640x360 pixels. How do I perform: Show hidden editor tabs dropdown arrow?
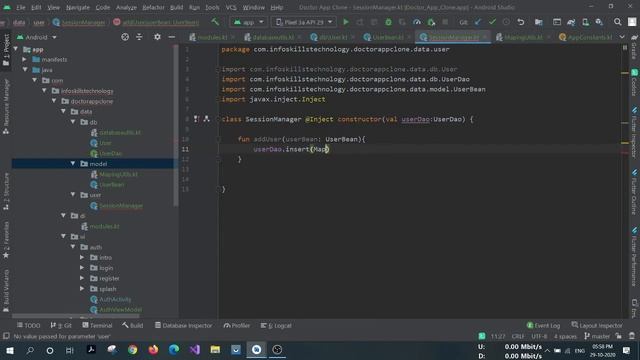coord(622,37)
